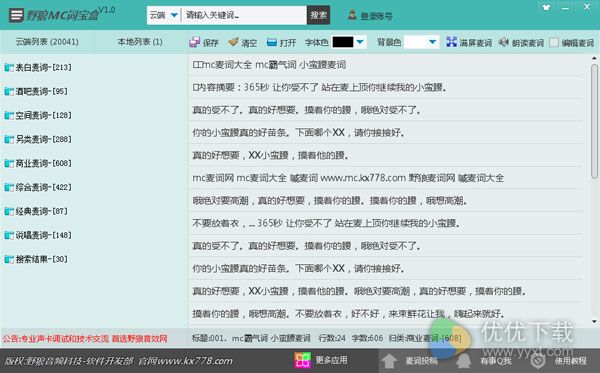
Task: Select the 说唱麦词-[148] category
Action: tap(43, 235)
